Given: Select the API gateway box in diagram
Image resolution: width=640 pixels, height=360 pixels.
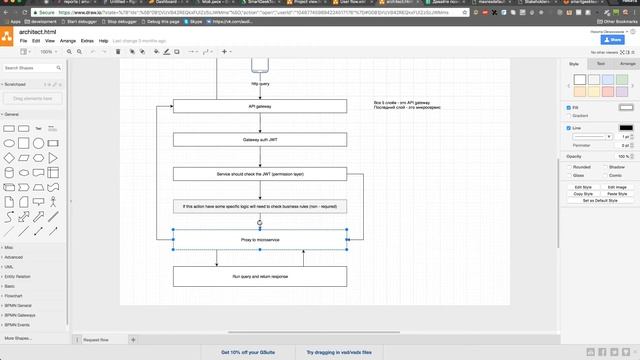Looking at the screenshot, I should pyautogui.click(x=260, y=106).
